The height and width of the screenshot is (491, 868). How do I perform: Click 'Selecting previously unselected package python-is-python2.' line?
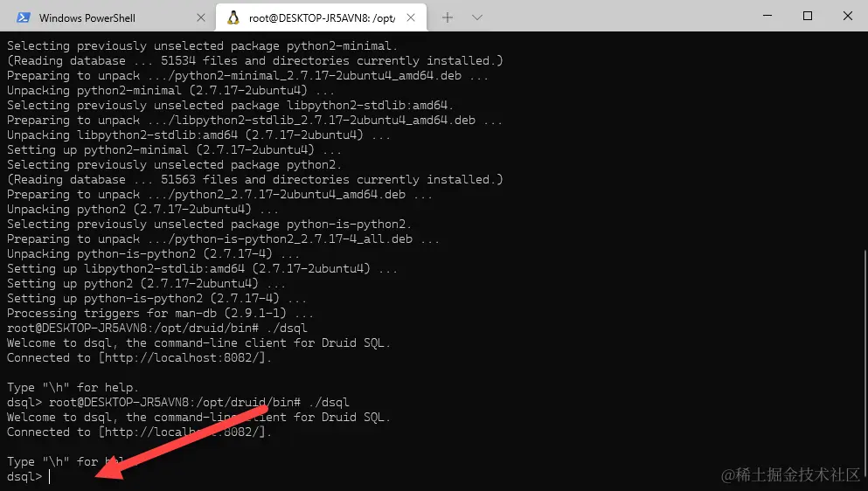209,225
